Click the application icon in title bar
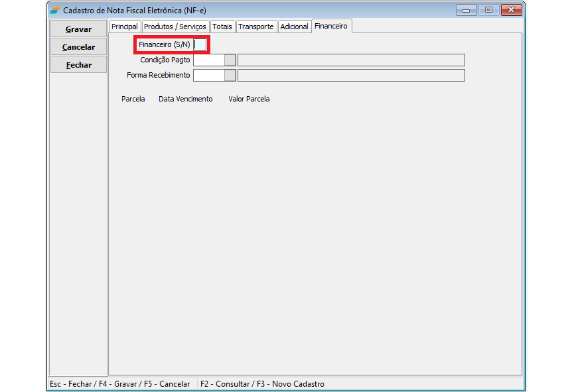The image size is (572, 392). tap(55, 10)
